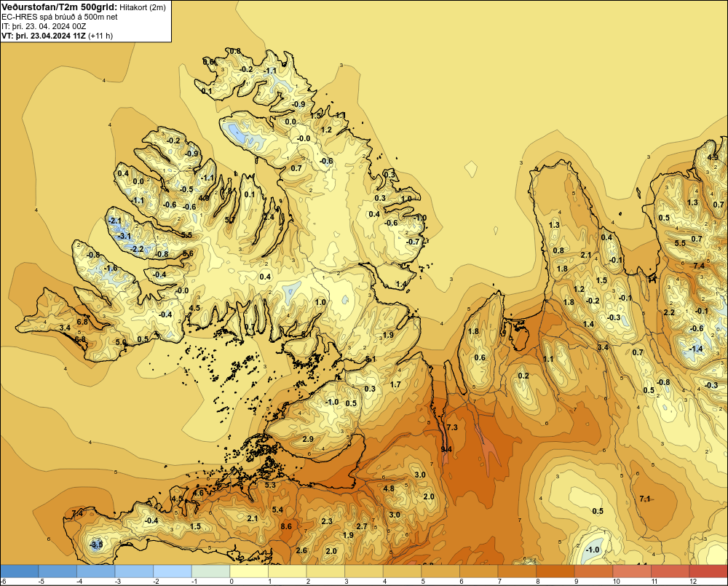Screen dimensions: 728x586
Task: Click the 8.6 temperature value
Action: pyautogui.click(x=286, y=526)
